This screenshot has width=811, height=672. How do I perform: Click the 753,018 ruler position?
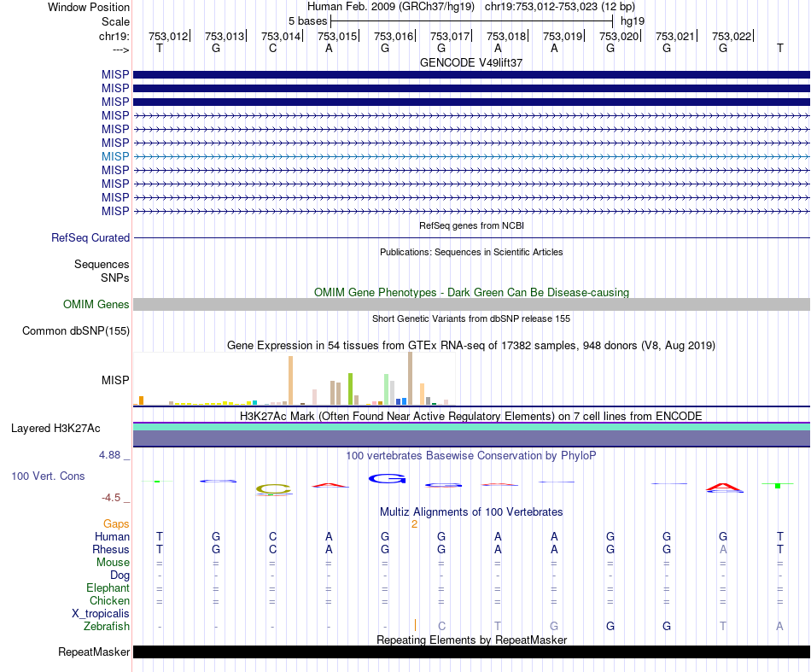click(x=506, y=36)
